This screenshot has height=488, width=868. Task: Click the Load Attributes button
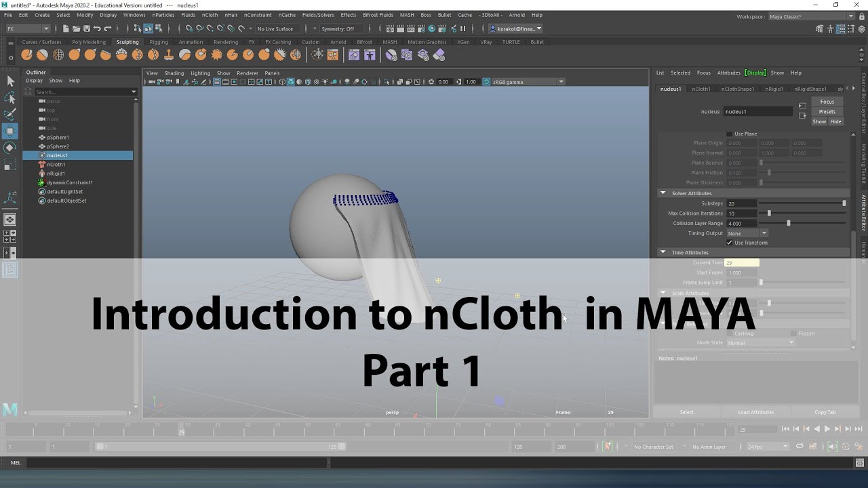755,412
